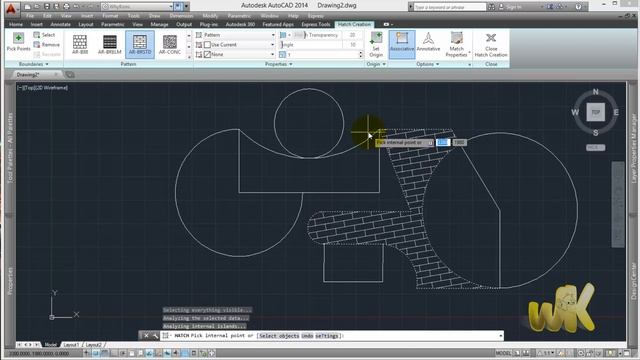Screen dimensions: 640x360
Task: Click the Set Origin tool
Action: 376,44
